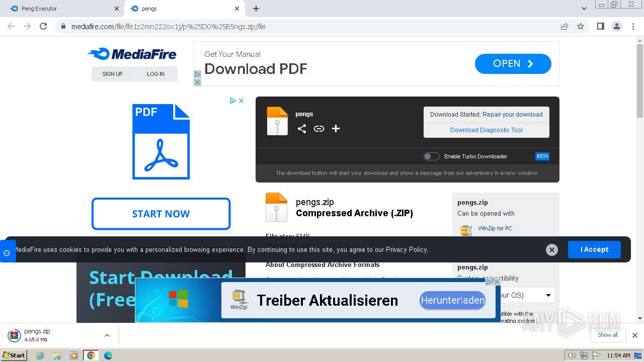Viewport: 644px width, 362px height.
Task: Close the Treiber Aktualisieren ad
Action: tap(497, 282)
